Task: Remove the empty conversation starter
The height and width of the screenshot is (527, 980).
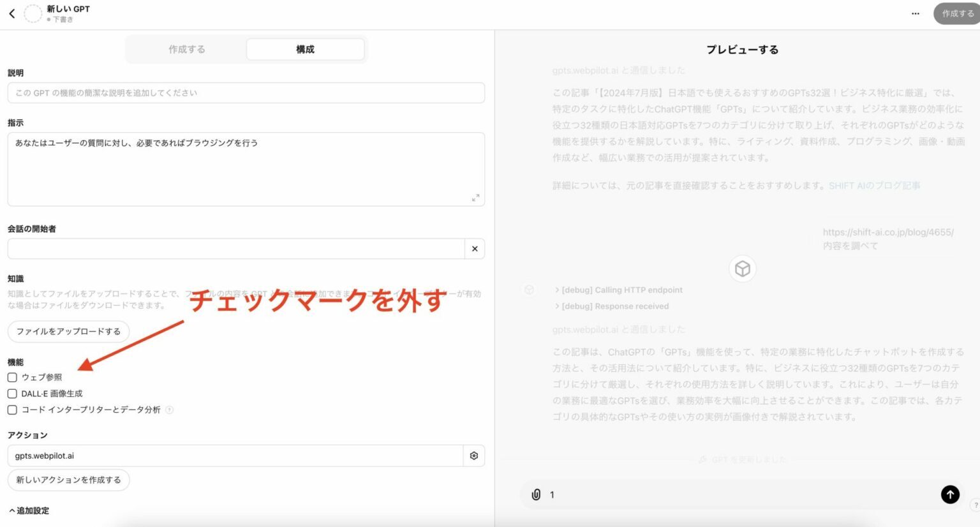Action: [475, 249]
